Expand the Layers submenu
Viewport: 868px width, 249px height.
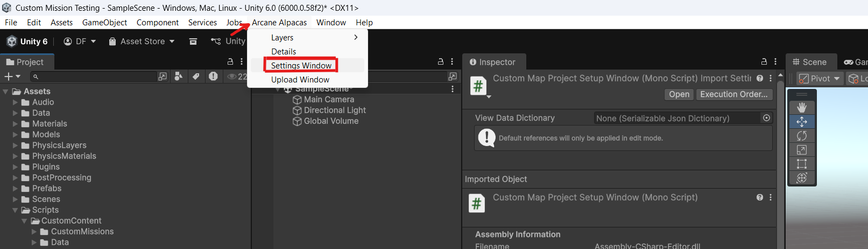pos(307,38)
